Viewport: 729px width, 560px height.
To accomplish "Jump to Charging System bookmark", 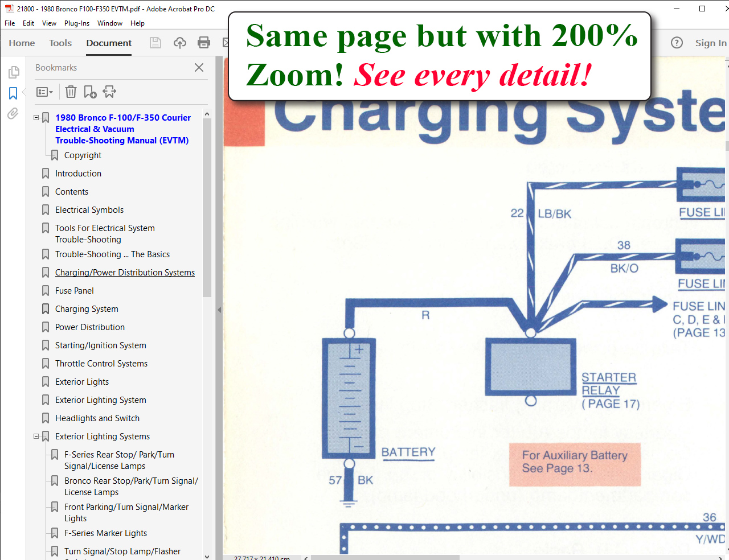I will (x=87, y=309).
